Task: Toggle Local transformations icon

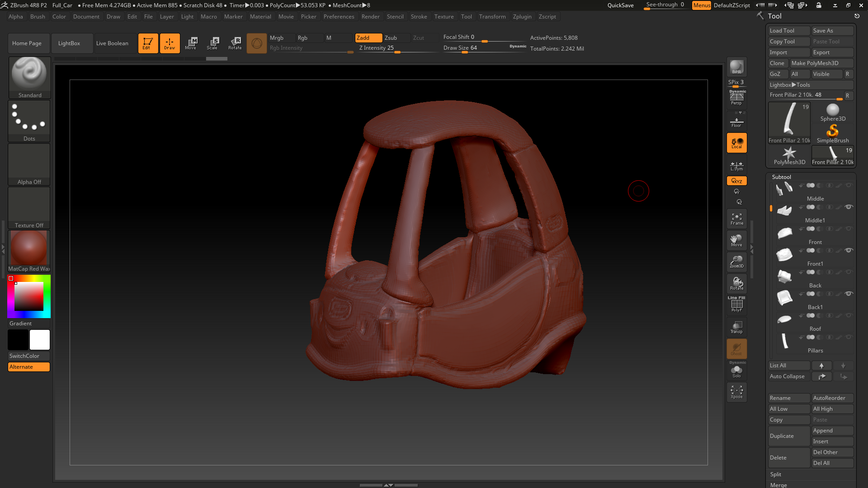Action: (736, 143)
